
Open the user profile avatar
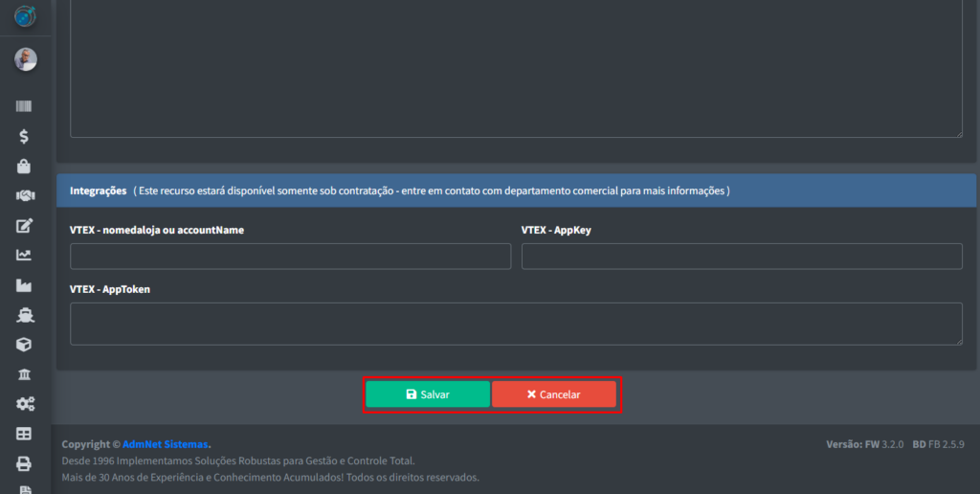click(25, 59)
